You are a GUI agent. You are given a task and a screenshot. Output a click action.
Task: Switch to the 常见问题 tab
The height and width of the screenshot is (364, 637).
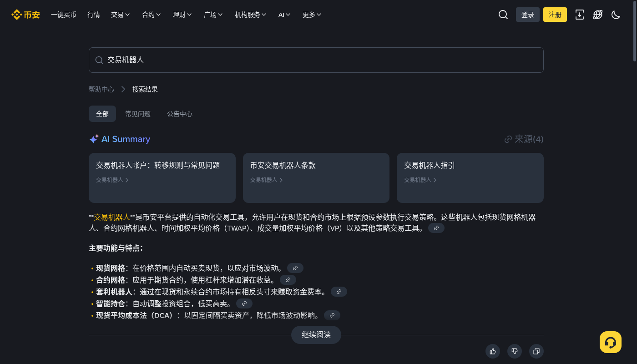click(x=138, y=114)
